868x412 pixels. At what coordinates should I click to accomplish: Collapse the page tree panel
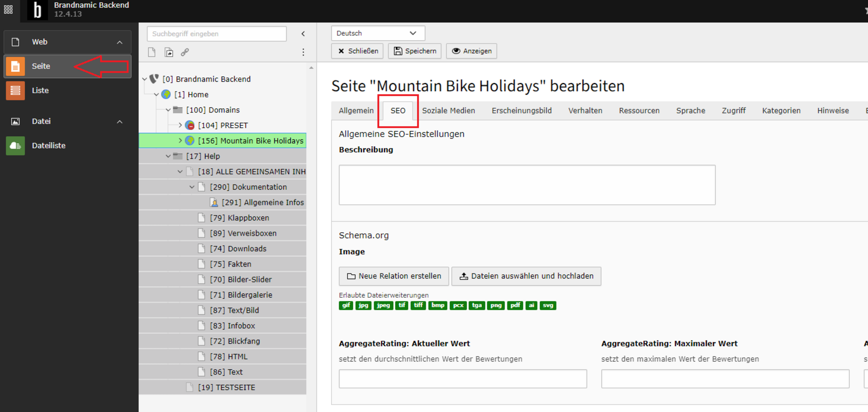click(x=303, y=34)
